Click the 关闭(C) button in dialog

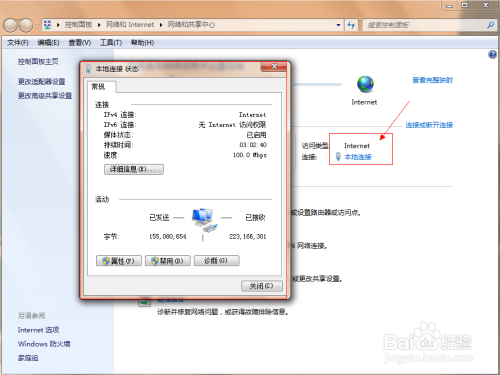coord(262,286)
